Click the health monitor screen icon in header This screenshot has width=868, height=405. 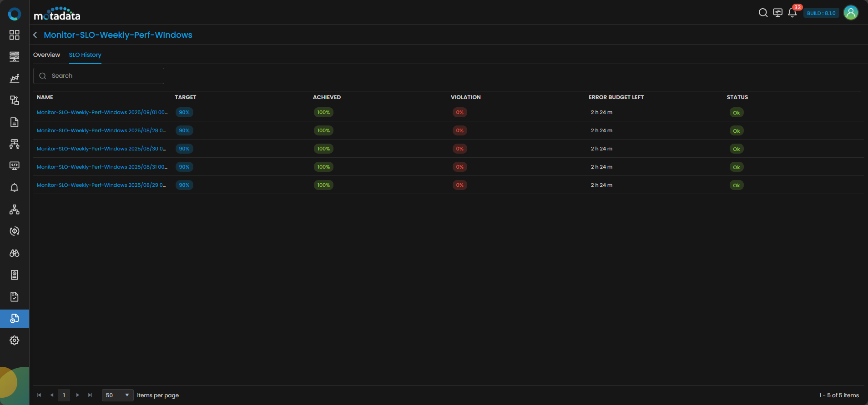[x=777, y=13]
